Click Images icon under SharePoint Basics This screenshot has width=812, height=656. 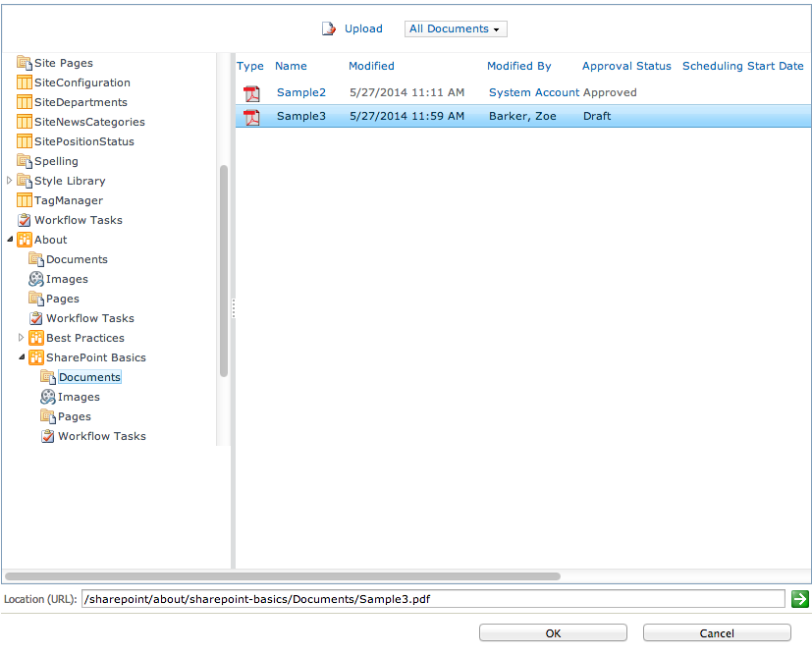tap(48, 397)
